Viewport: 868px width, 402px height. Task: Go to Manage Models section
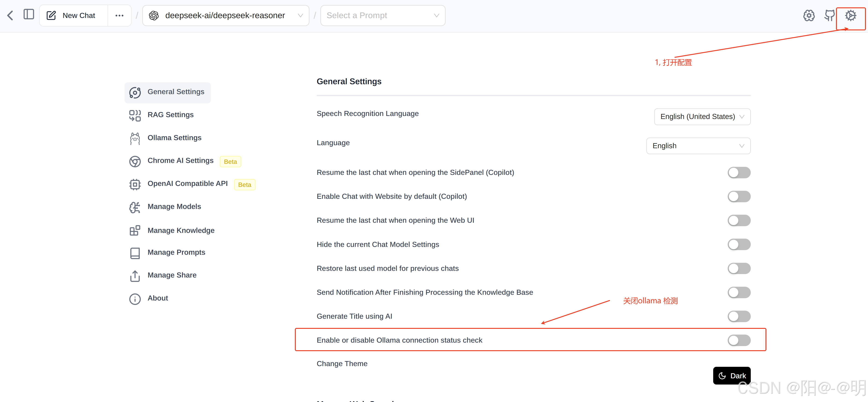click(x=174, y=206)
